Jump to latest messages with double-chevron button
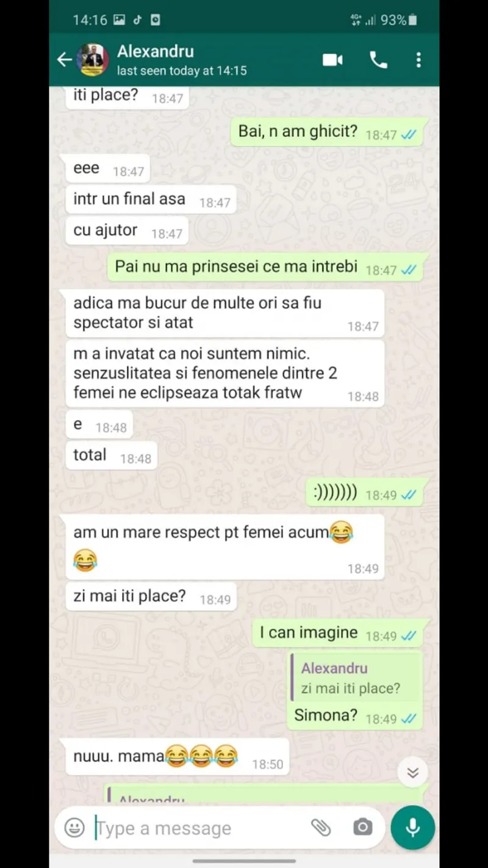Image resolution: width=488 pixels, height=868 pixels. pos(413,773)
